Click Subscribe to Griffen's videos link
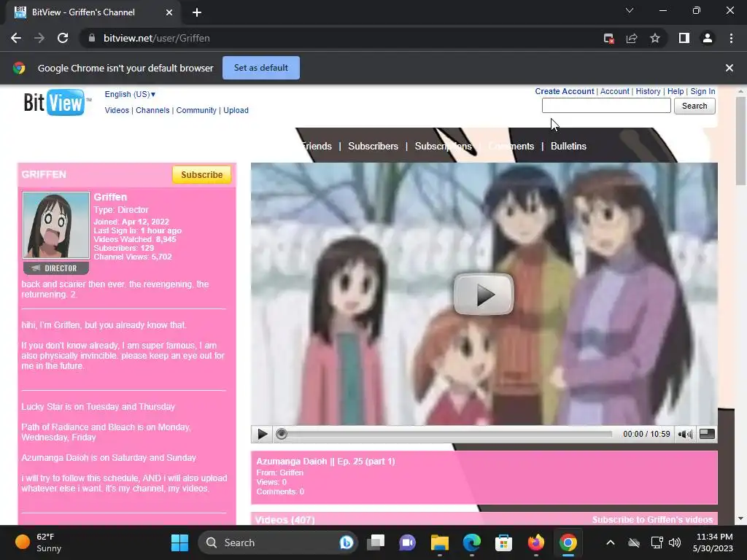This screenshot has width=747, height=560. pyautogui.click(x=652, y=519)
